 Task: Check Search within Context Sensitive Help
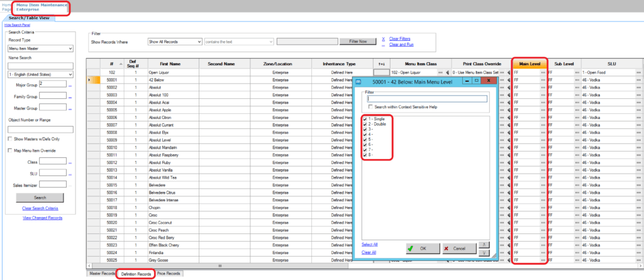370,107
